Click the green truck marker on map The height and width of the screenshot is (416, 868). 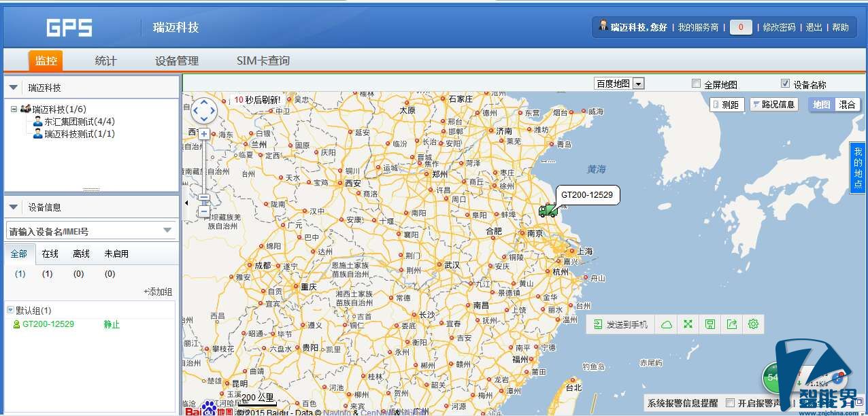(548, 210)
